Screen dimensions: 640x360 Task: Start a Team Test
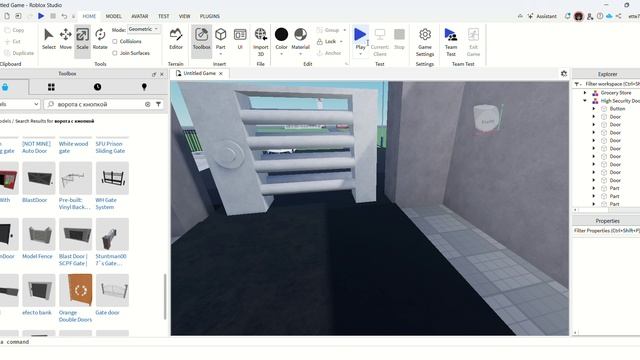click(451, 42)
